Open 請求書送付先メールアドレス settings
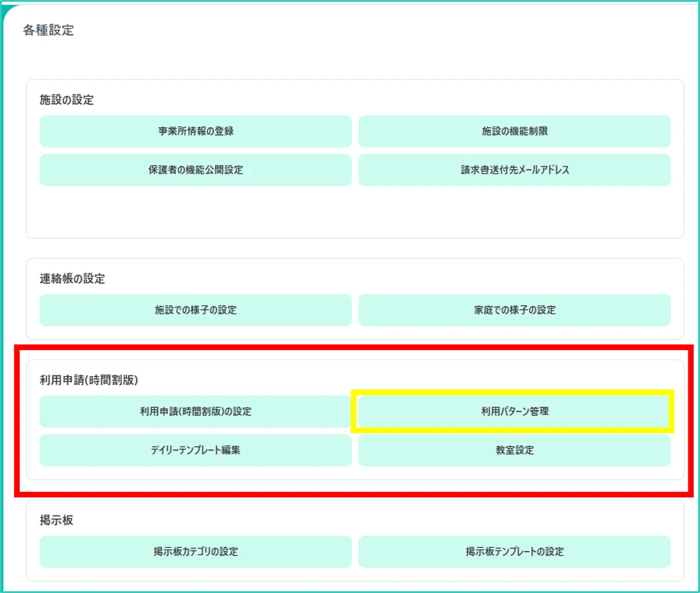The height and width of the screenshot is (593, 700). coord(514,170)
